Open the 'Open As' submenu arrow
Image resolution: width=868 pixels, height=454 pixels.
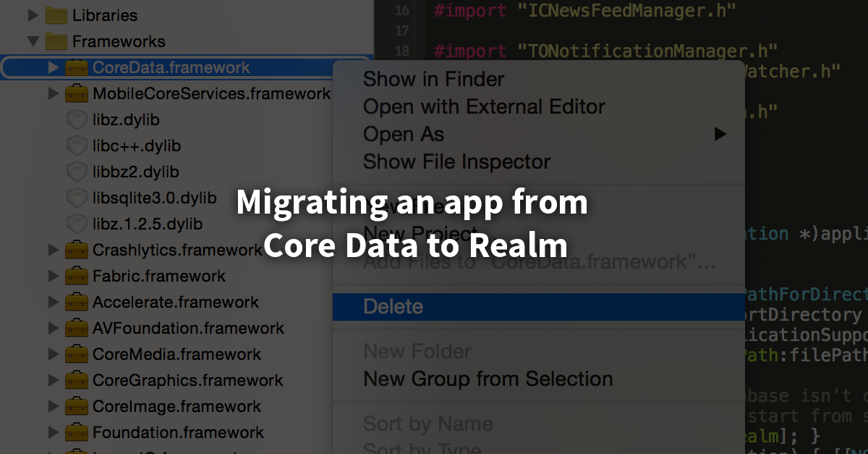(719, 134)
